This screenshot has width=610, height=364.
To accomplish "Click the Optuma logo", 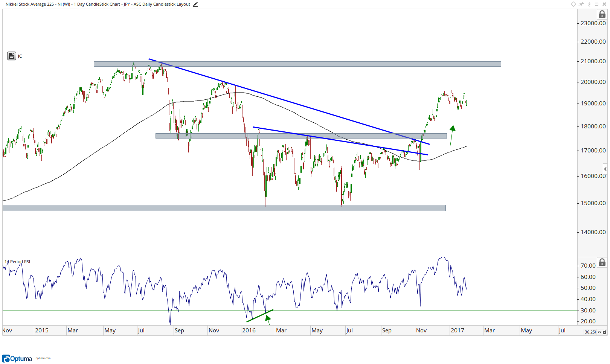I will point(17,358).
